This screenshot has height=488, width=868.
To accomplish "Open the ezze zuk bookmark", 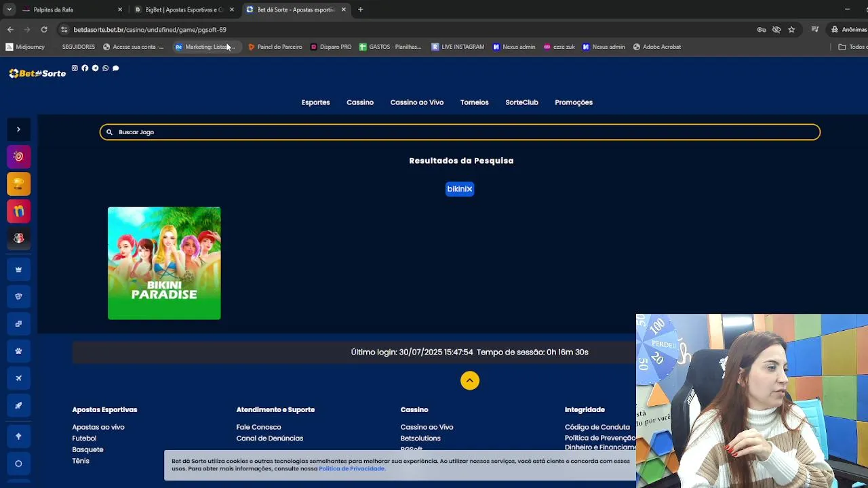I will [559, 47].
